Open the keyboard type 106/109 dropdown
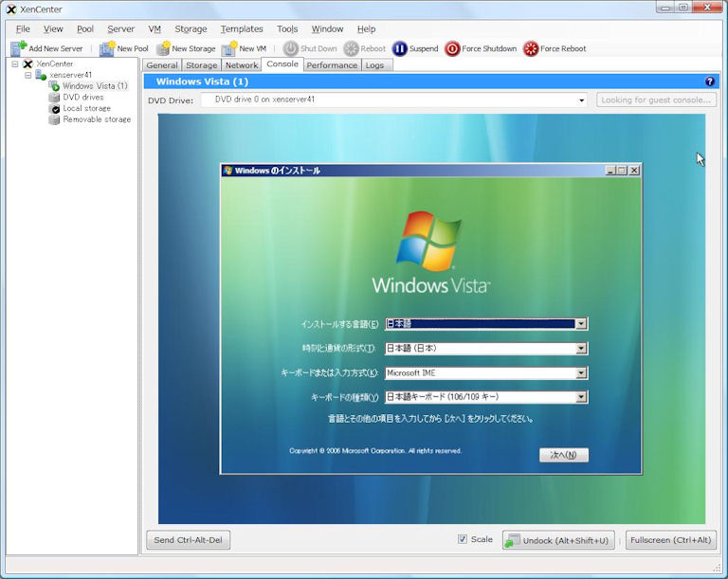This screenshot has width=728, height=579. click(x=581, y=397)
